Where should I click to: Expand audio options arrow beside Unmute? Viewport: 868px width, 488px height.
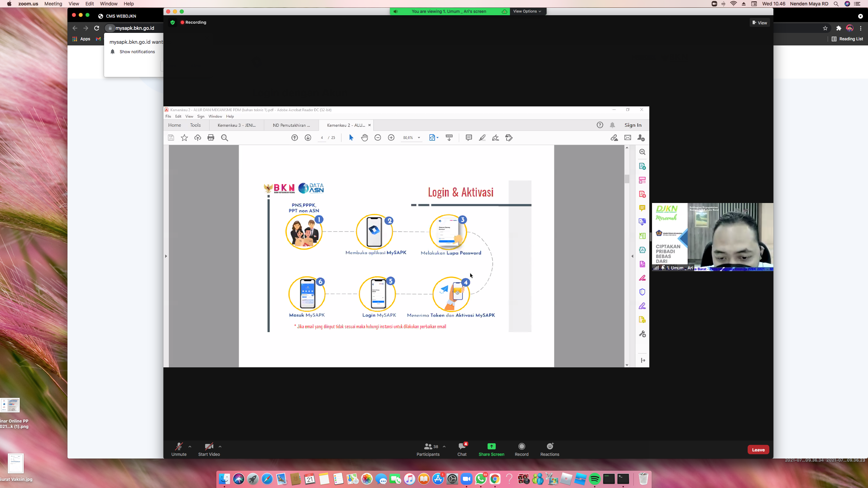click(190, 446)
